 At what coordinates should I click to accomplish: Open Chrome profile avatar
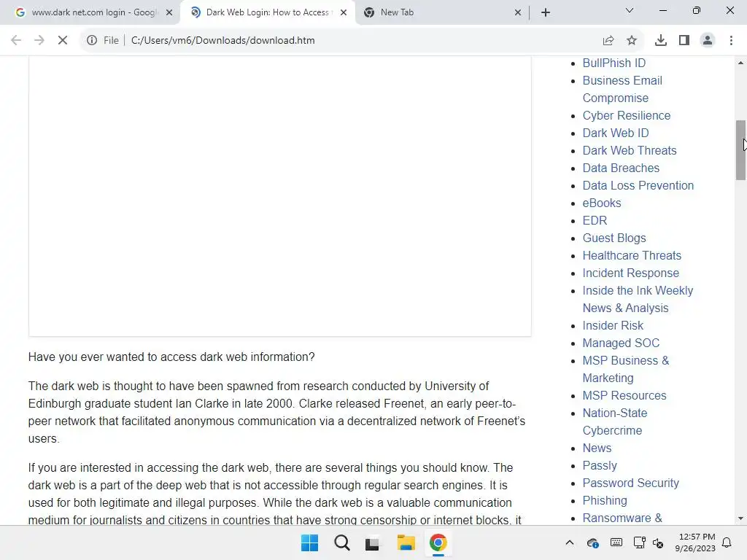[708, 41]
